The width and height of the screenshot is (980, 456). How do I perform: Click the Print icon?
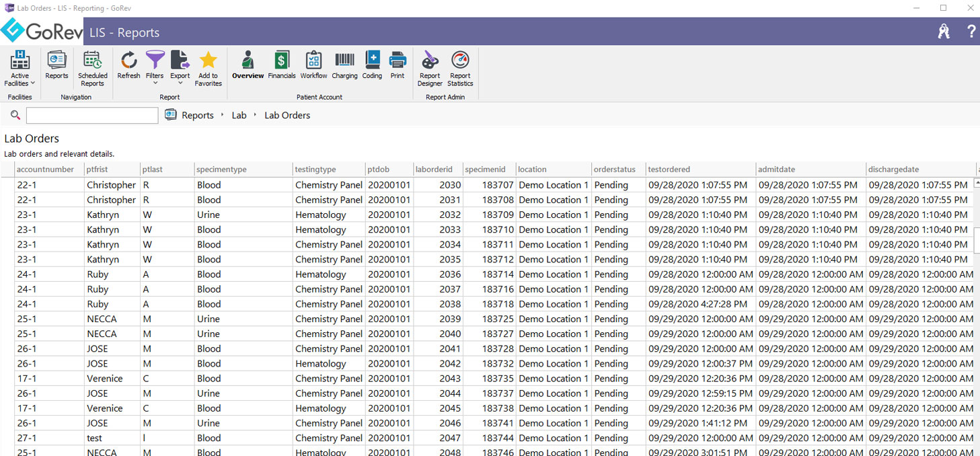pos(398,65)
